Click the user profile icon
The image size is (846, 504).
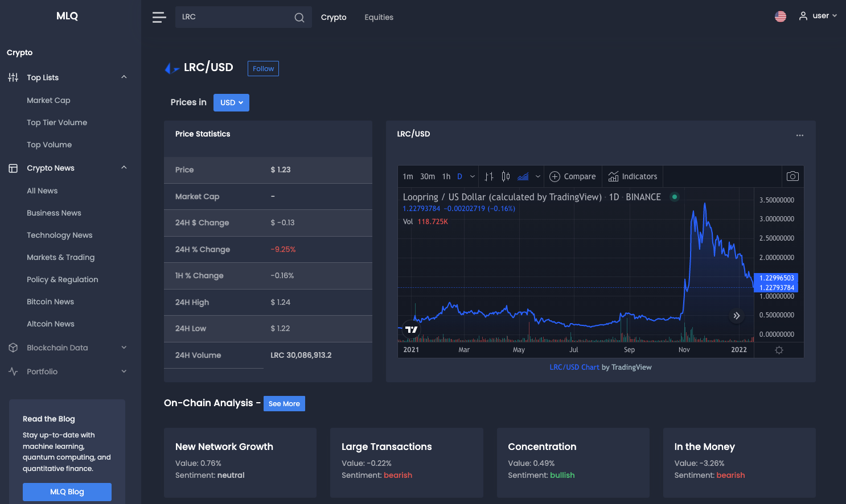click(x=803, y=16)
